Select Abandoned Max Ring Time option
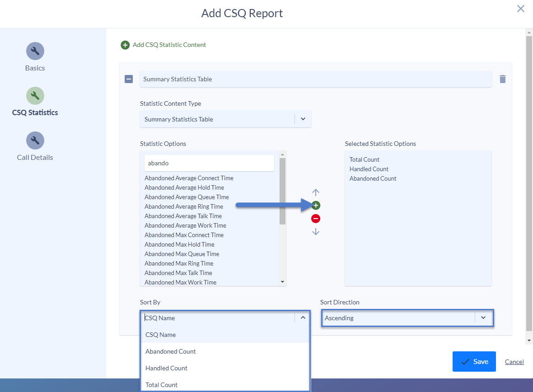This screenshot has height=392, width=533. click(179, 263)
